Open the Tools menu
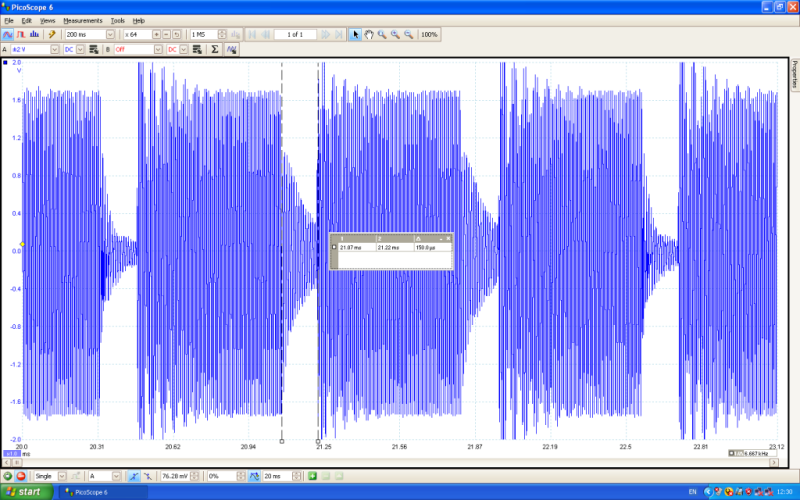Screen dimensions: 800x500 click(x=118, y=20)
